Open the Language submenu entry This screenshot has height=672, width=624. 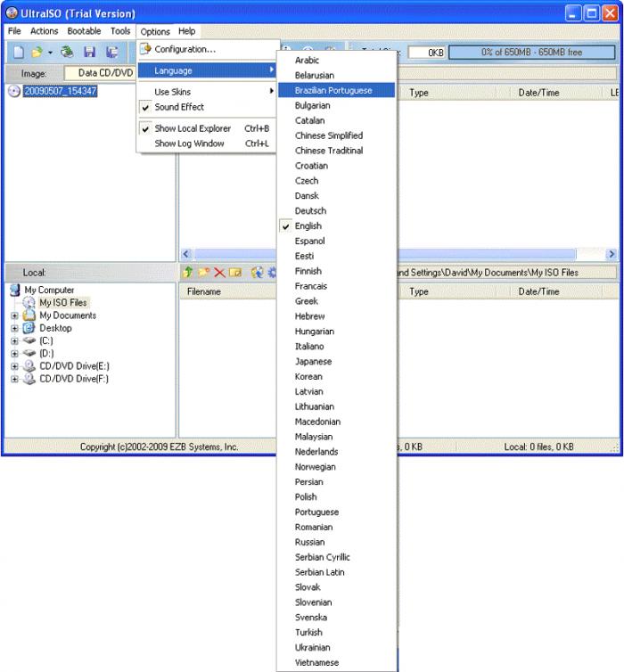pyautogui.click(x=206, y=70)
